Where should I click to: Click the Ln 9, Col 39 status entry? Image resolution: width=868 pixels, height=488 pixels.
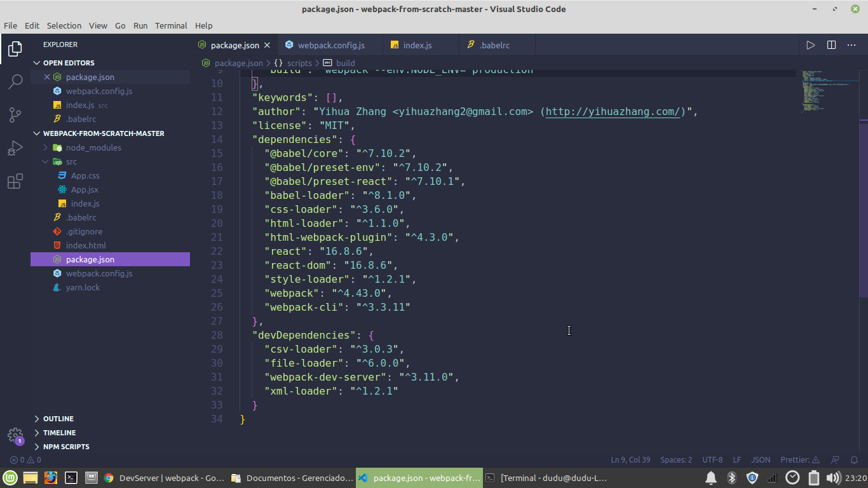coord(630,460)
